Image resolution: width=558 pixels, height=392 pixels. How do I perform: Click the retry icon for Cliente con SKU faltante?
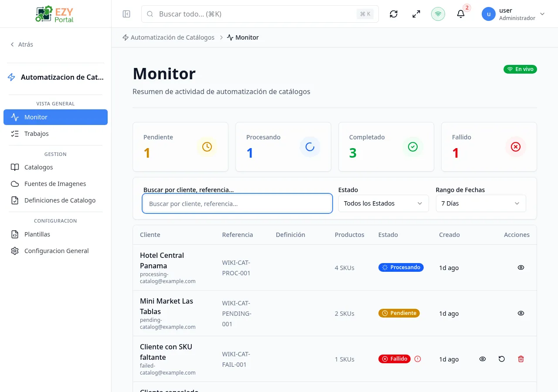[502, 359]
